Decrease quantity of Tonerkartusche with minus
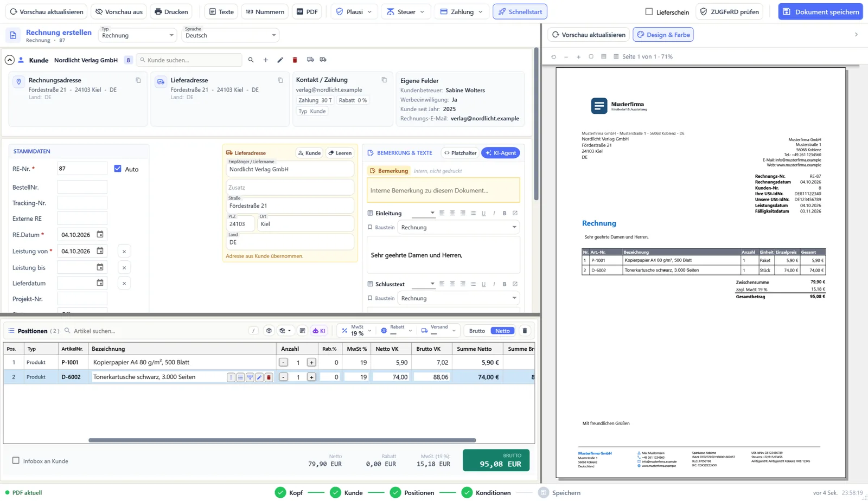 tap(283, 377)
